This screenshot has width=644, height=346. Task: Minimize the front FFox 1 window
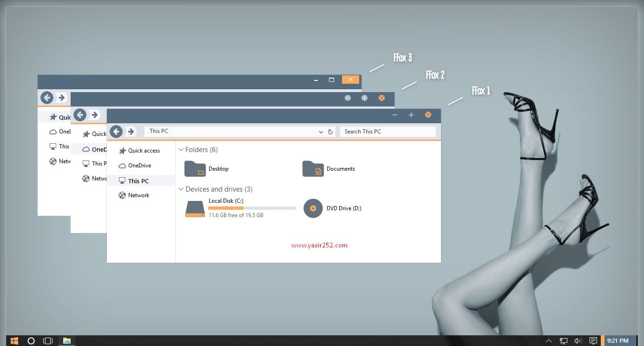395,115
